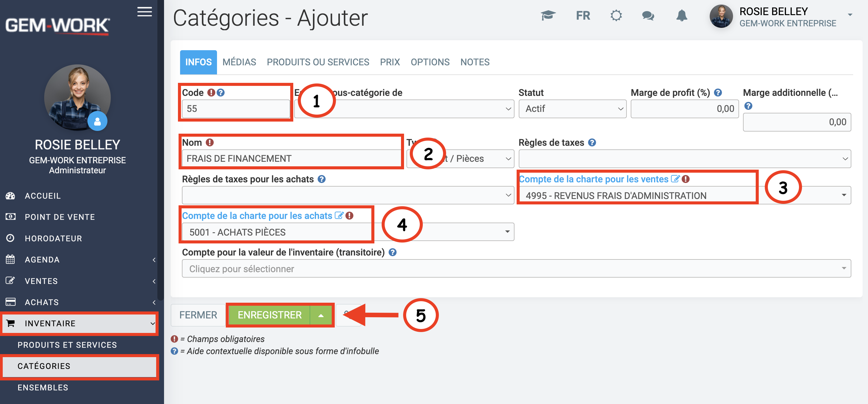Click help icon beside Règles de taxes

tap(592, 142)
